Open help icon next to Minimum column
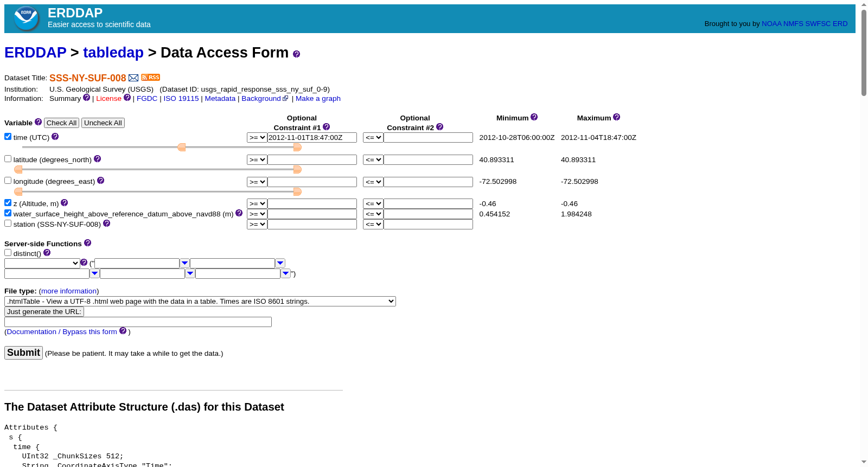 click(534, 117)
